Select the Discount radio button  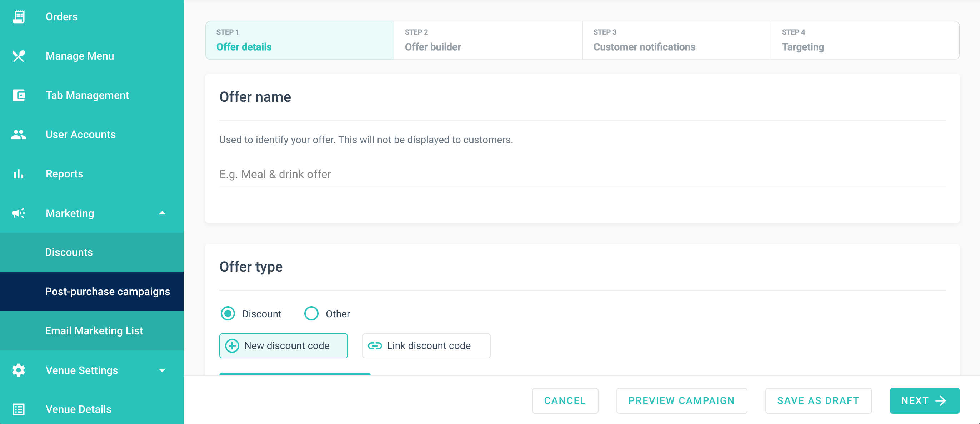(228, 314)
